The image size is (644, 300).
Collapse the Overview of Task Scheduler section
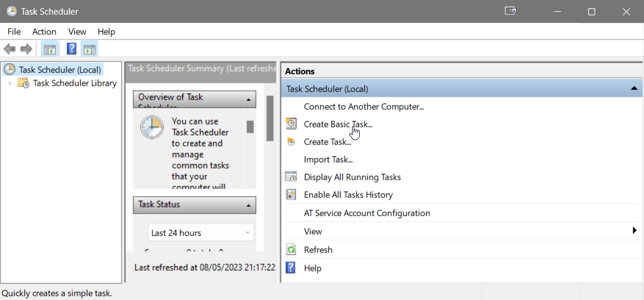(x=248, y=100)
